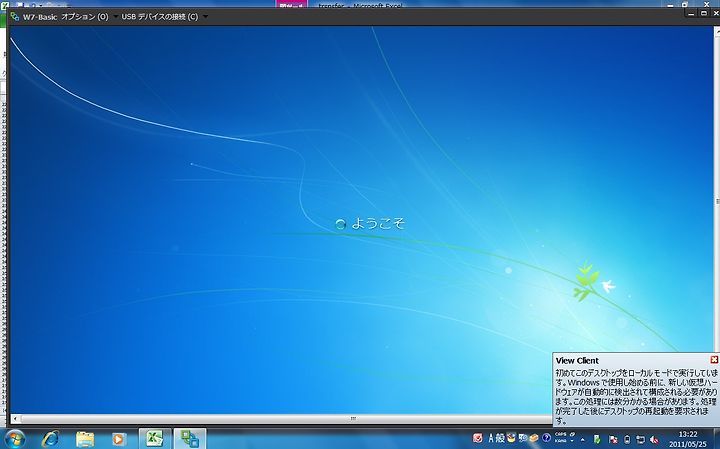Maximize the W7-Basic View Client window
Image resolution: width=720 pixels, height=449 pixels.
click(703, 13)
